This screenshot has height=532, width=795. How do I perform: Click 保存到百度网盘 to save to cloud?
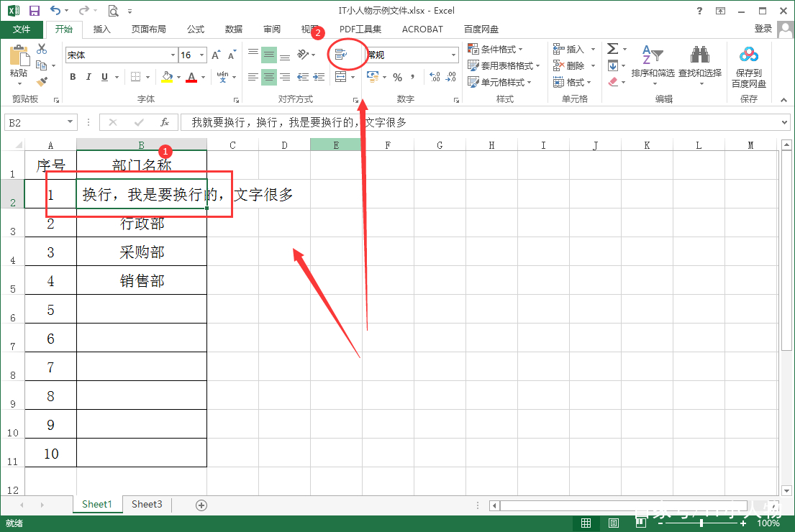pos(749,65)
